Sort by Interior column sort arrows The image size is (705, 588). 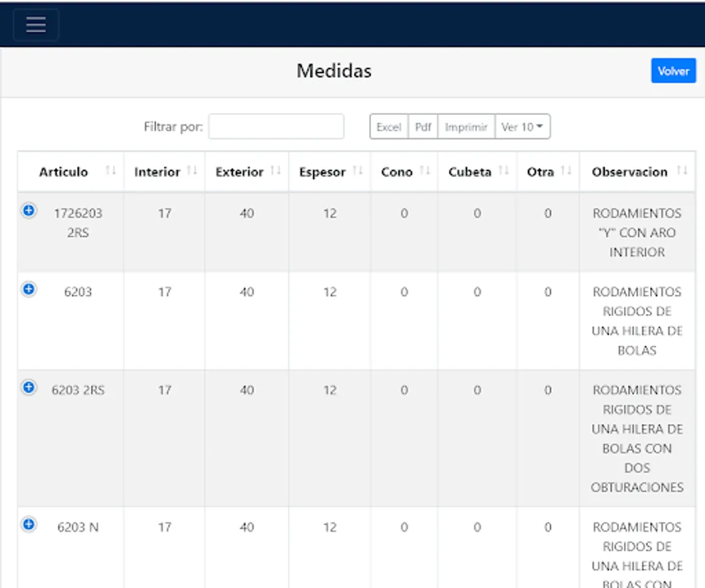(x=192, y=171)
